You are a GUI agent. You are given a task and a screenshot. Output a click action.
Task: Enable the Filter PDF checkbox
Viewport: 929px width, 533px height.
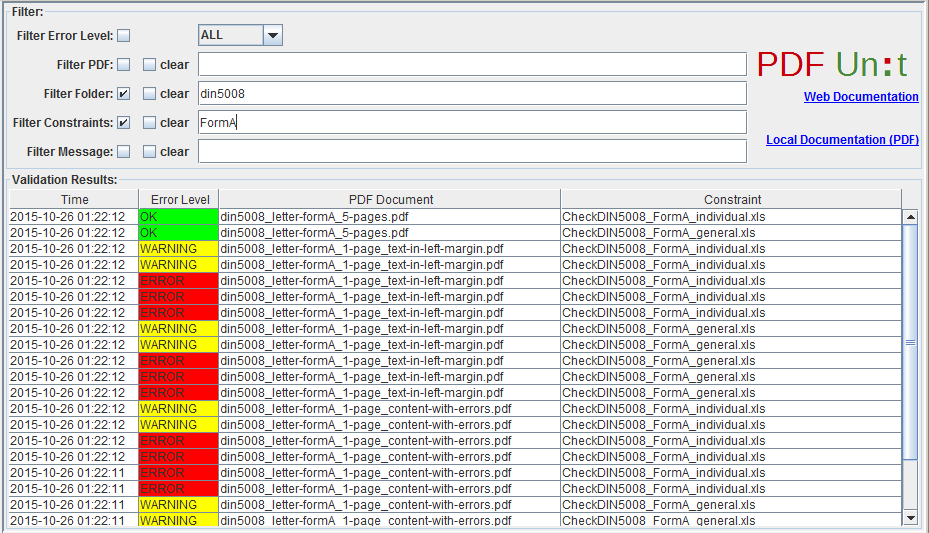124,65
